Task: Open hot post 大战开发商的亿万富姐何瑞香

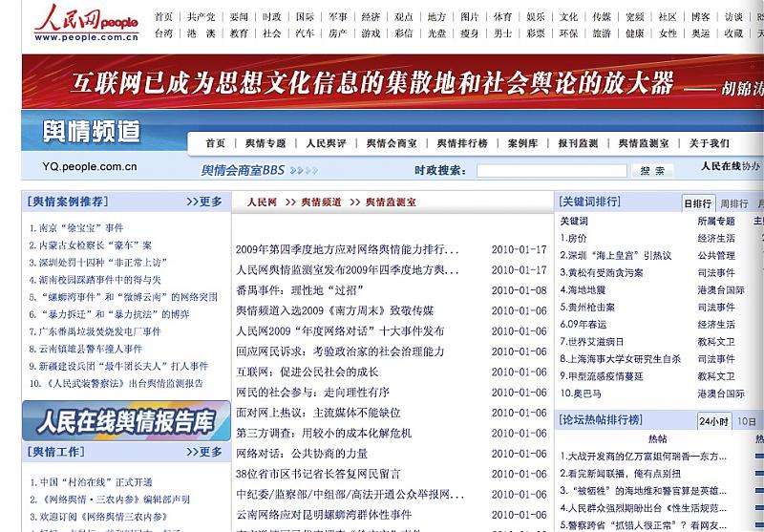Action: pos(643,456)
